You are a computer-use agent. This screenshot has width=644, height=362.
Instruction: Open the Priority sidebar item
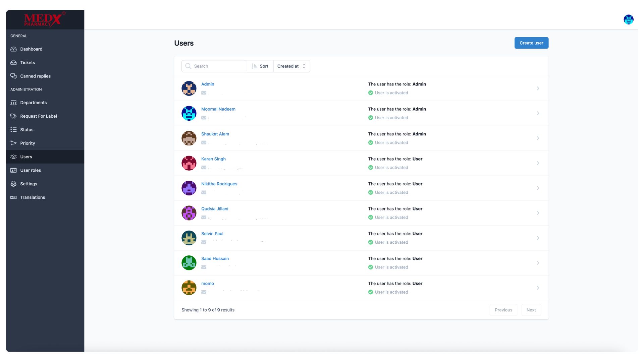tap(45, 143)
